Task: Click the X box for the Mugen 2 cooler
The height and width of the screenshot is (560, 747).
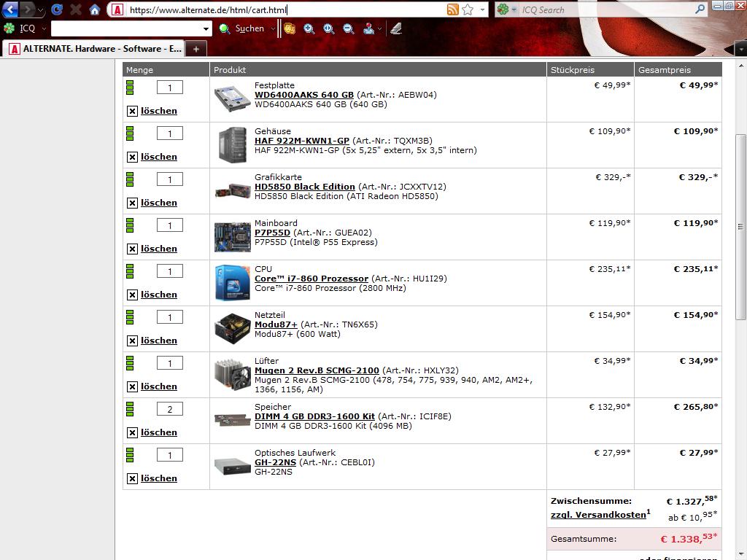Action: [133, 387]
